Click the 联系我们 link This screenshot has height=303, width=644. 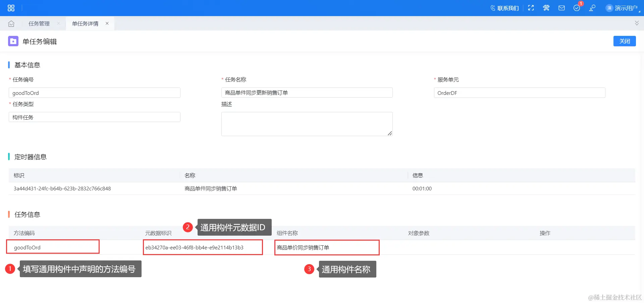[508, 8]
